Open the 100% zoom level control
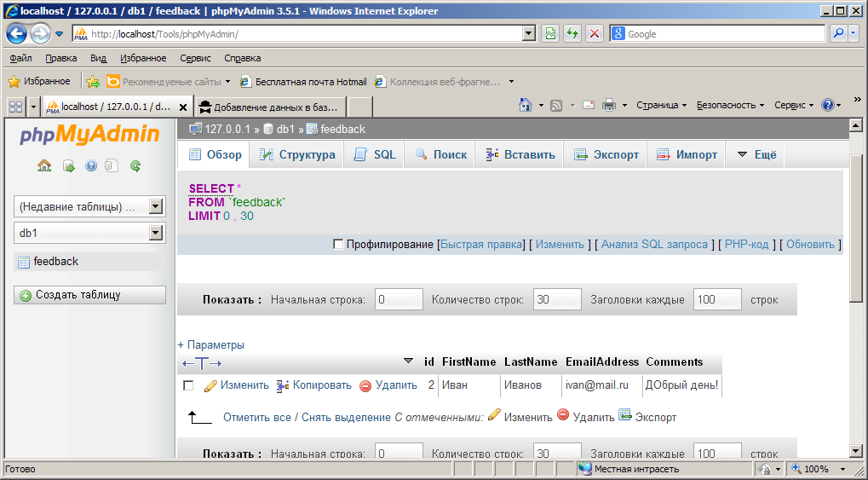The image size is (868, 480). [x=819, y=469]
